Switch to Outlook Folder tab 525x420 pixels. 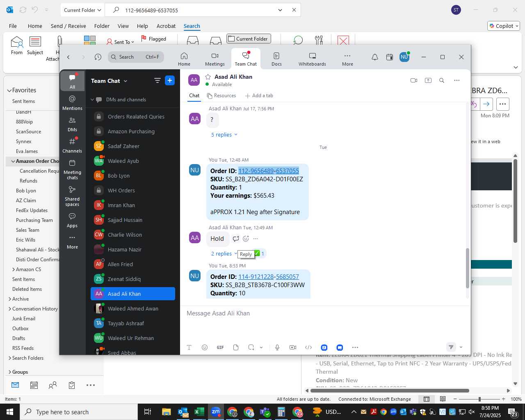click(102, 26)
